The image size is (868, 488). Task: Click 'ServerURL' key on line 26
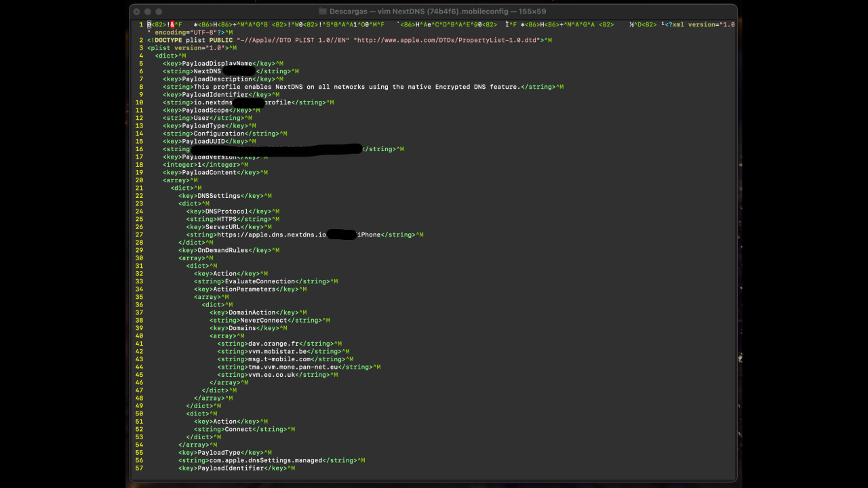point(223,227)
